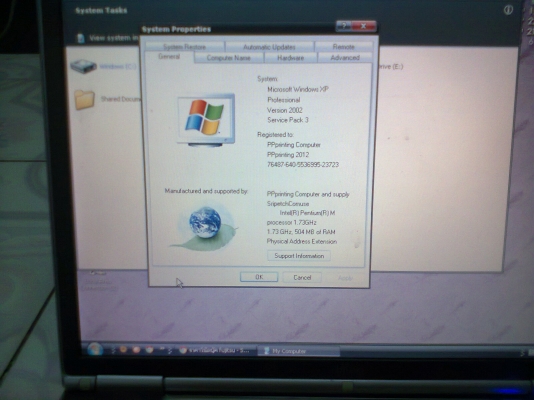Click the 'PPprinting 2012' registered text
The image size is (534, 400).
click(288, 155)
